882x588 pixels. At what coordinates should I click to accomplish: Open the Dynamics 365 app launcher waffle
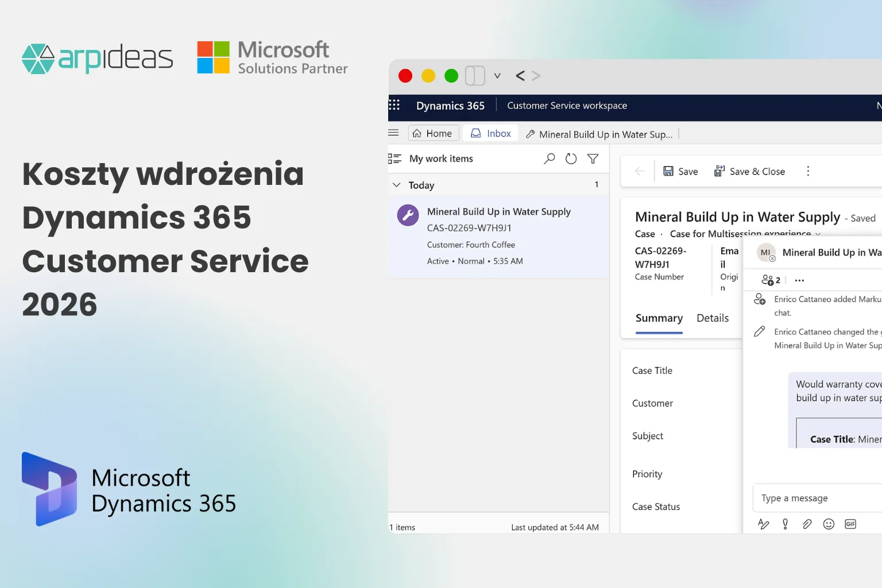394,105
